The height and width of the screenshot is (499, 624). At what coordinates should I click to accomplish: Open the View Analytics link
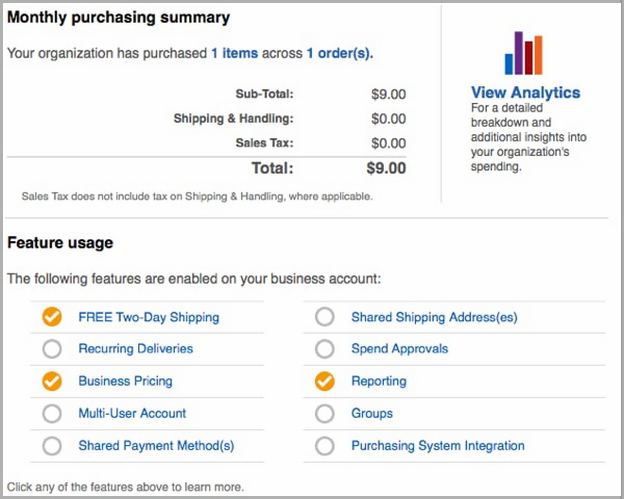click(525, 92)
